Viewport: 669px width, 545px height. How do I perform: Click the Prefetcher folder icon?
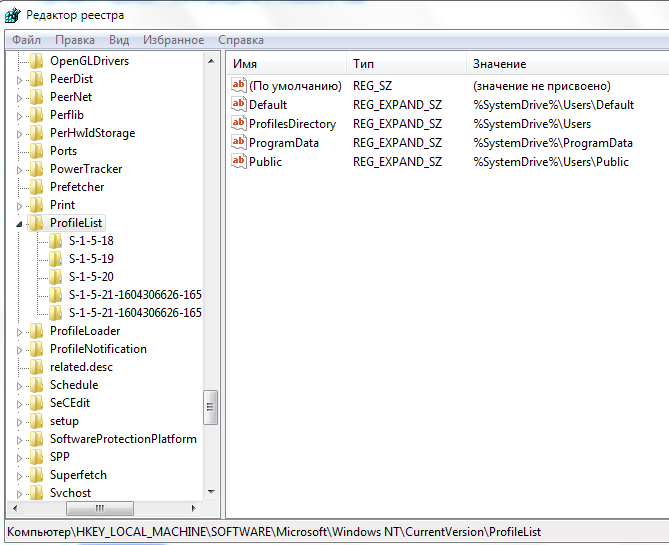point(37,187)
